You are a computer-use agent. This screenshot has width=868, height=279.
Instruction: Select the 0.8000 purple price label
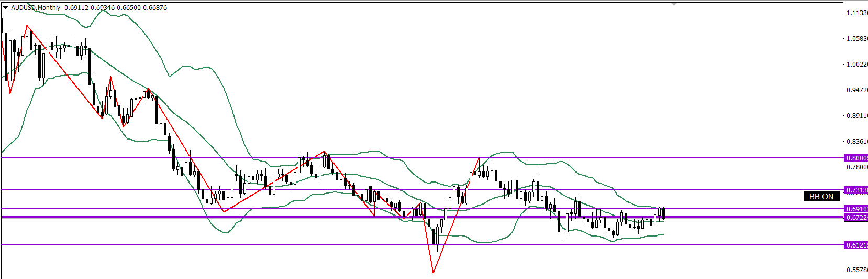[856, 158]
